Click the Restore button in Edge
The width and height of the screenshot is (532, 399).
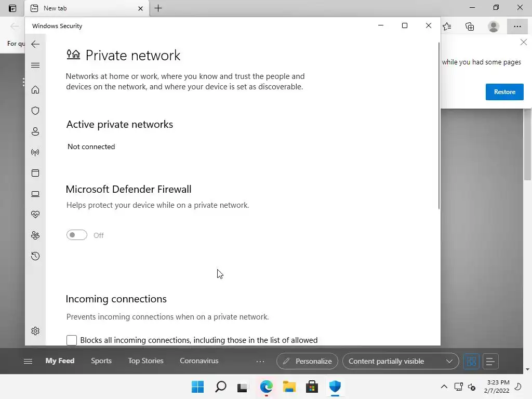coord(504,92)
